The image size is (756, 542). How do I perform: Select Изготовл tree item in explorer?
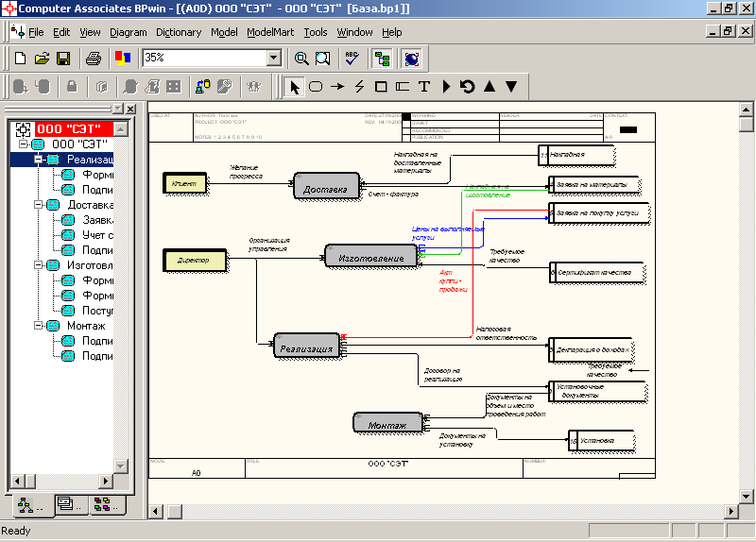tap(90, 265)
